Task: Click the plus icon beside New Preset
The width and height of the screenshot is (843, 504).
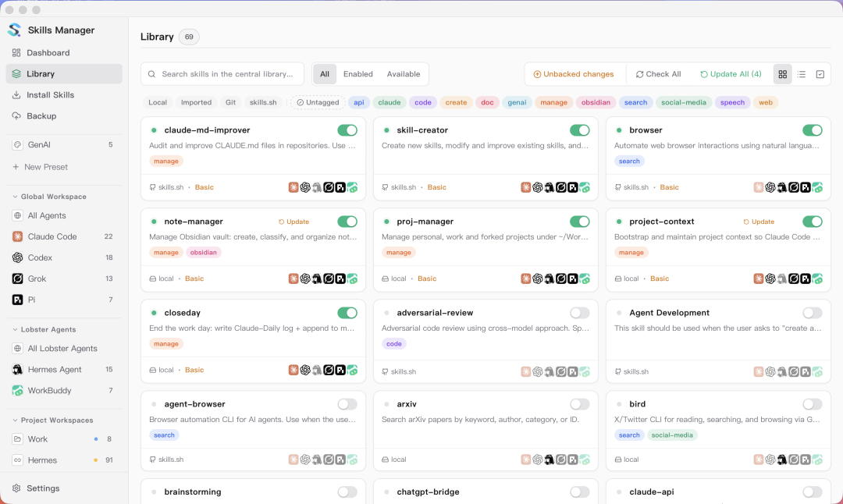Action: 16,166
